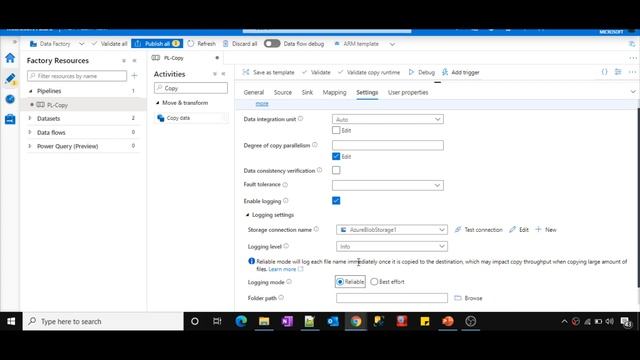Enable Data consistency verification checkbox
This screenshot has height=360, width=640.
click(336, 170)
